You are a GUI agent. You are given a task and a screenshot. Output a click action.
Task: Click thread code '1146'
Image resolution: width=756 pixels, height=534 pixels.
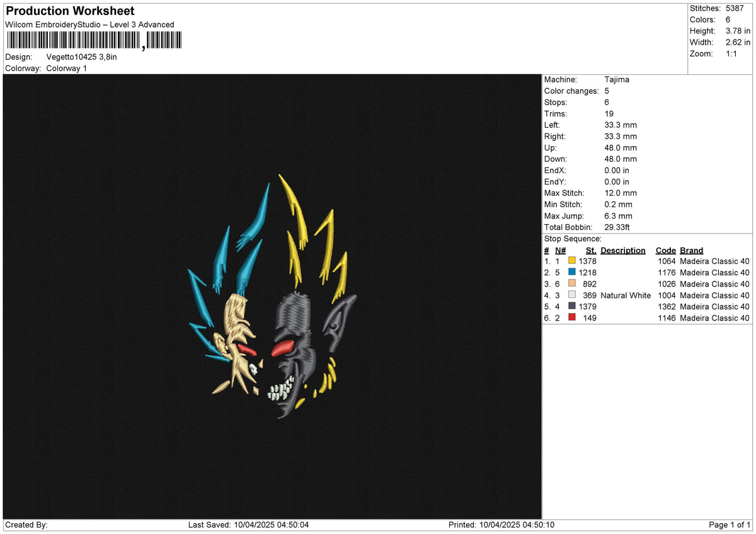pyautogui.click(x=667, y=318)
